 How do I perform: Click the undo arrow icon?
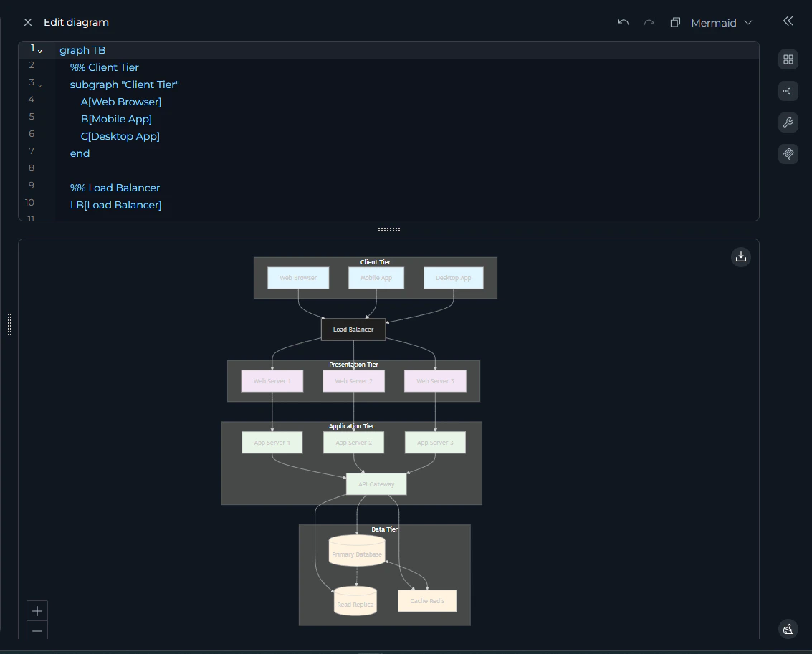coord(624,22)
